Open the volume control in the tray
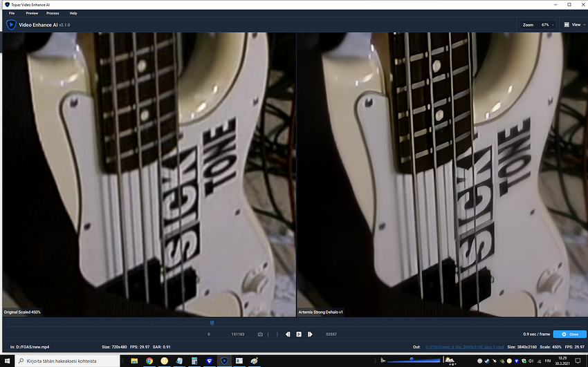The image size is (588, 367). pos(531,361)
